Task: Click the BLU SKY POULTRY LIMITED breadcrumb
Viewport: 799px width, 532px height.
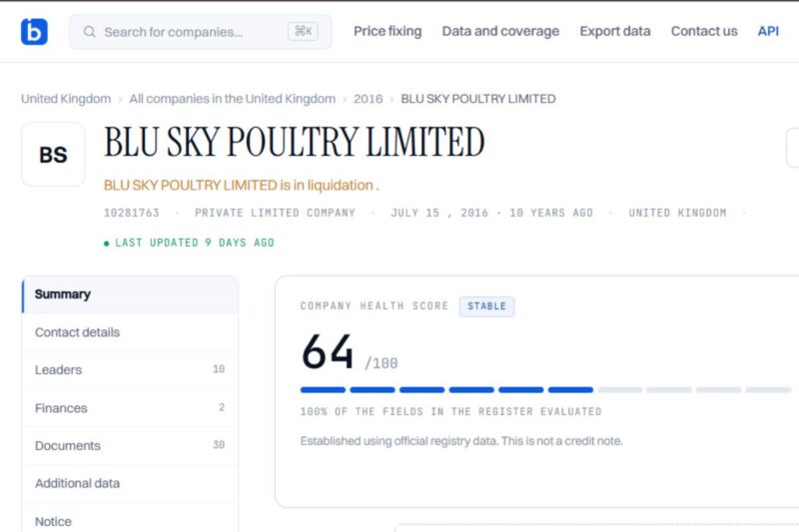Action: [x=478, y=99]
